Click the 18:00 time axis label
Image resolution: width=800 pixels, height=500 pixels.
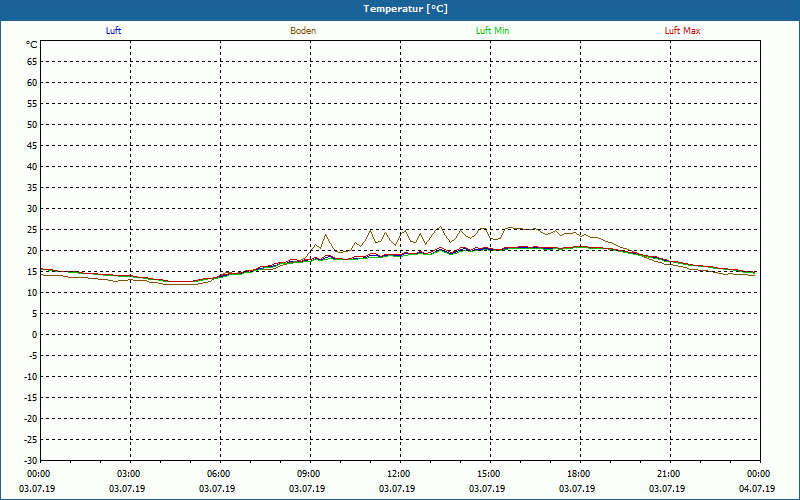[578, 474]
